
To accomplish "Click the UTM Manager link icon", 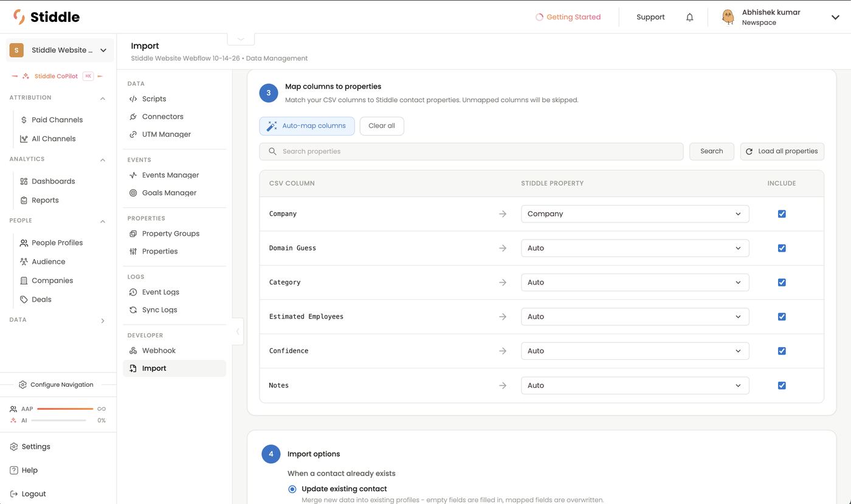I will click(133, 134).
